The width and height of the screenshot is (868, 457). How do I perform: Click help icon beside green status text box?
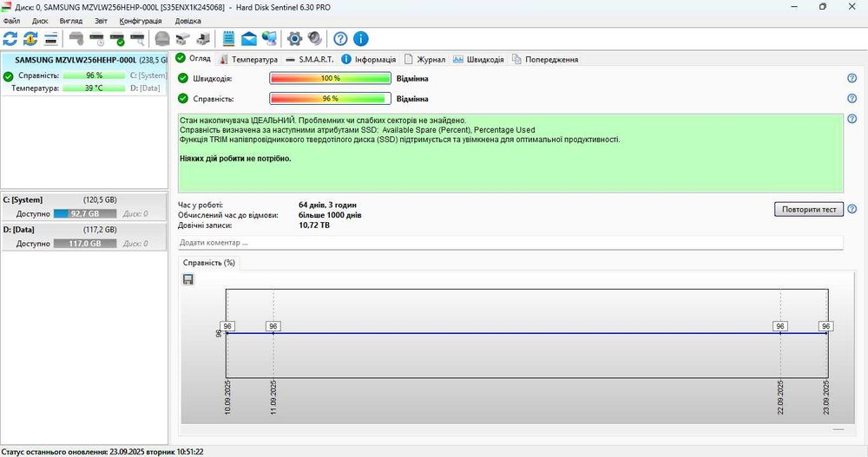point(852,119)
